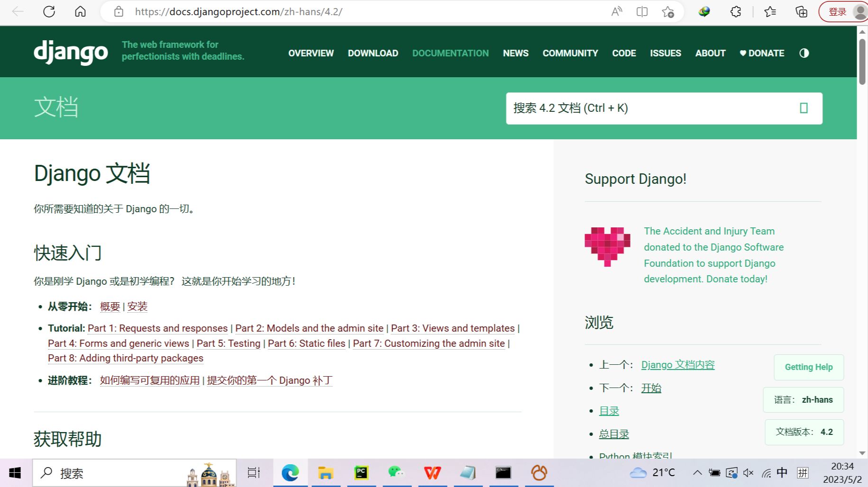Select DOCUMENTATION nav item
The image size is (868, 487).
(x=450, y=53)
